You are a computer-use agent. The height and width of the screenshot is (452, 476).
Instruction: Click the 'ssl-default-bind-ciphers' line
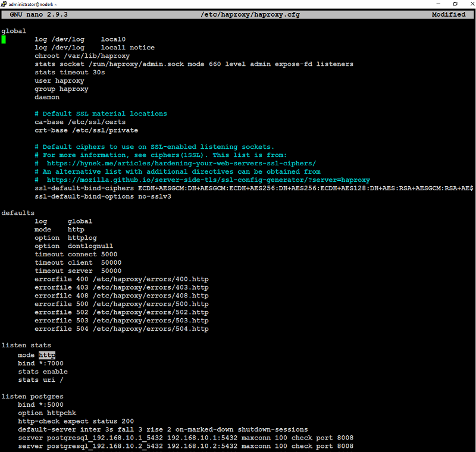pyautogui.click(x=254, y=188)
